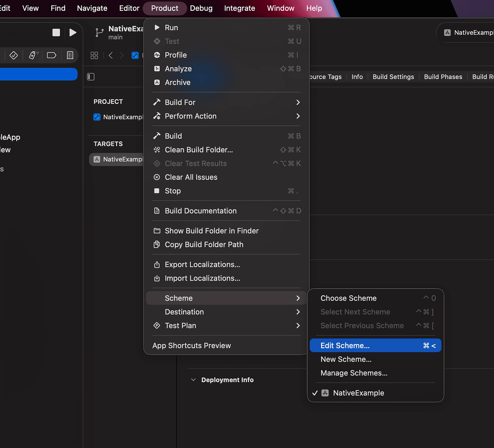Switch to the Build Phases tab
Screen dimensions: 494x448
(x=443, y=77)
